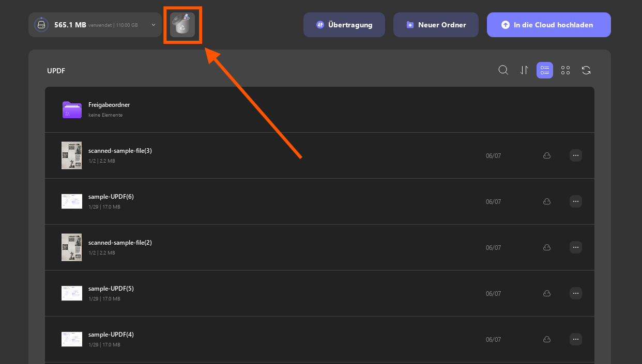This screenshot has width=642, height=364.
Task: Open more options for scanned-sample-file(3)
Action: (576, 155)
